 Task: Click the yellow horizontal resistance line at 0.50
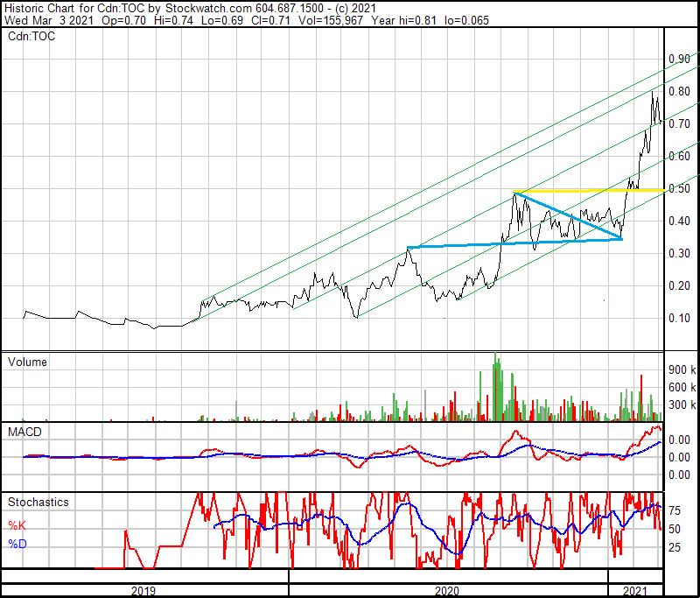coord(589,191)
